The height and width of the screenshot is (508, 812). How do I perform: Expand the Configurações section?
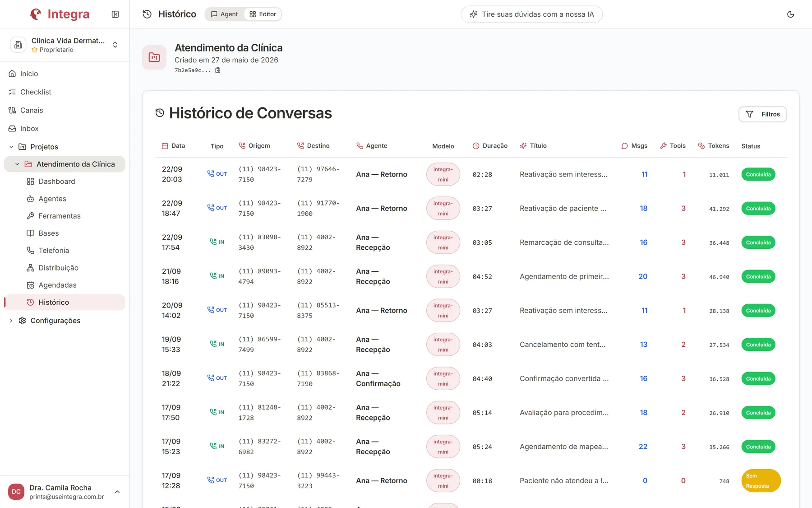pyautogui.click(x=11, y=321)
